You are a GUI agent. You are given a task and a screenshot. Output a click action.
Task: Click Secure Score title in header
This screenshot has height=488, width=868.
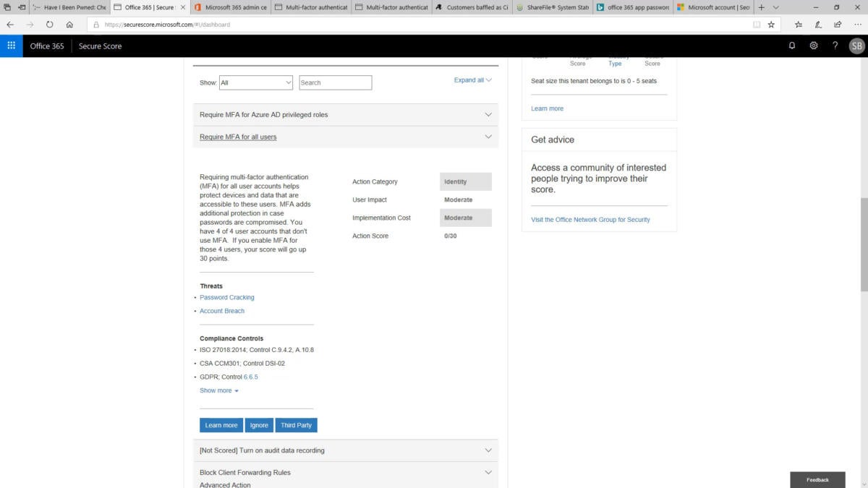[x=100, y=46]
